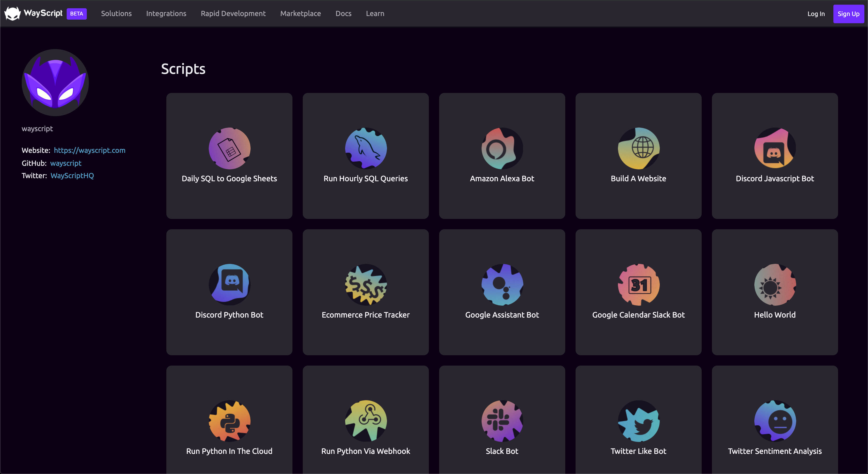Select the 'Hello World' title text
This screenshot has height=474, width=868.
[775, 315]
